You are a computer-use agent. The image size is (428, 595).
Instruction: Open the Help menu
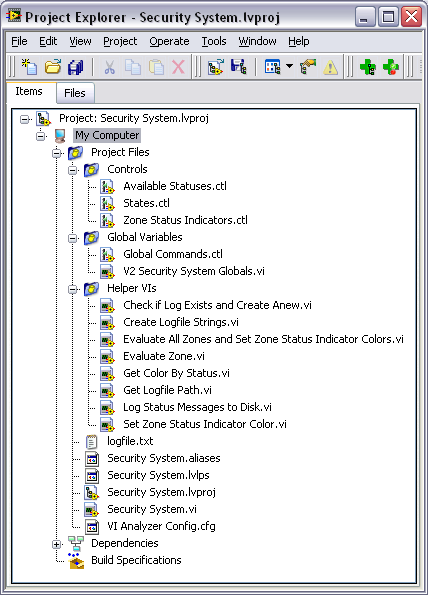(299, 41)
